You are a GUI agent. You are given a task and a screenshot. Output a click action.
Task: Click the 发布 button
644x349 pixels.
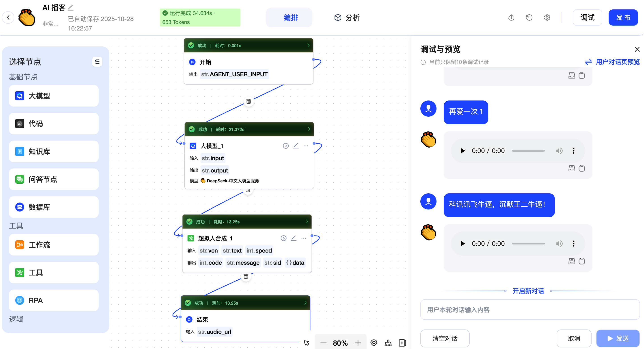click(x=623, y=17)
